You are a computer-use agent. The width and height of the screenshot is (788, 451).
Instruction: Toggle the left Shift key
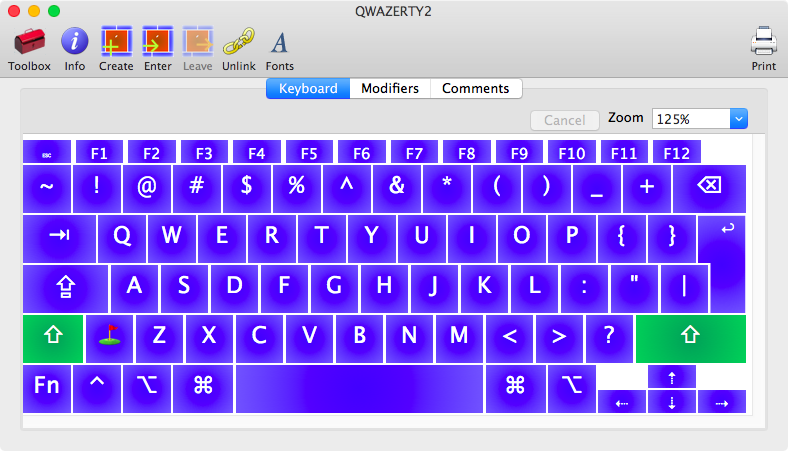[x=52, y=338]
